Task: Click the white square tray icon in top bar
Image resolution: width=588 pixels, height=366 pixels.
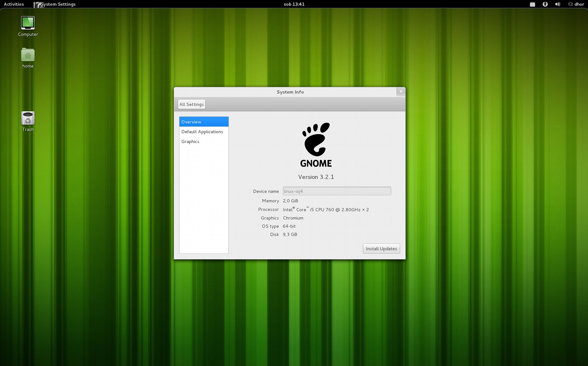Action: [x=532, y=4]
